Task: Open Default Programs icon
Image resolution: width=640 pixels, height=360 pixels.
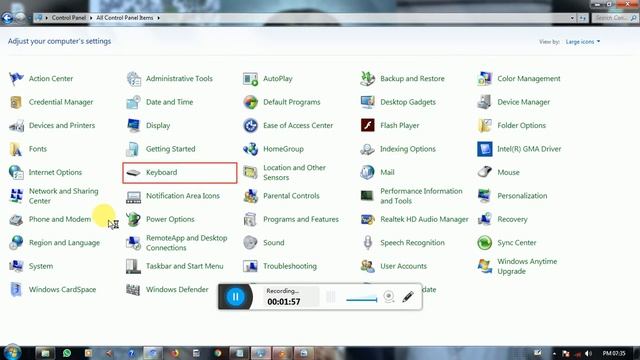Action: (250, 102)
